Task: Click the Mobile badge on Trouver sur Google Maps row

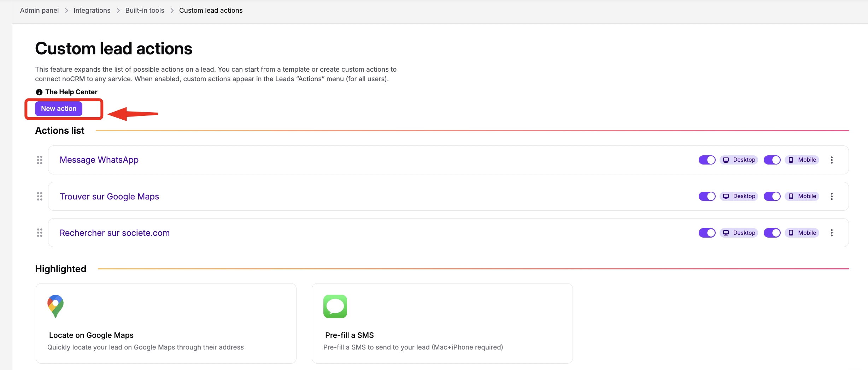Action: (802, 196)
